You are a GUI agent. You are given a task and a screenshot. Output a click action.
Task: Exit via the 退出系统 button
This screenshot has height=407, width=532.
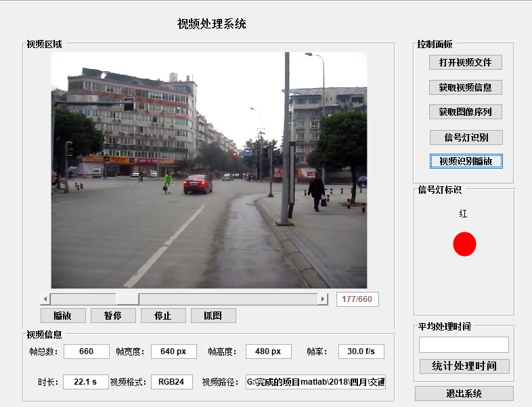[x=464, y=393]
